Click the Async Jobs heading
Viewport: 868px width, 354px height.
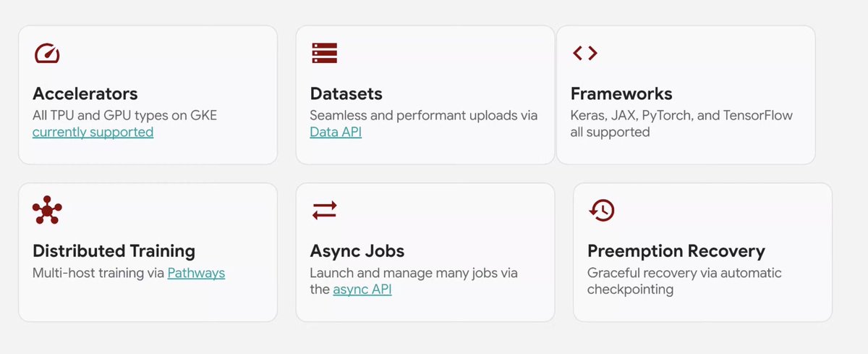(357, 250)
